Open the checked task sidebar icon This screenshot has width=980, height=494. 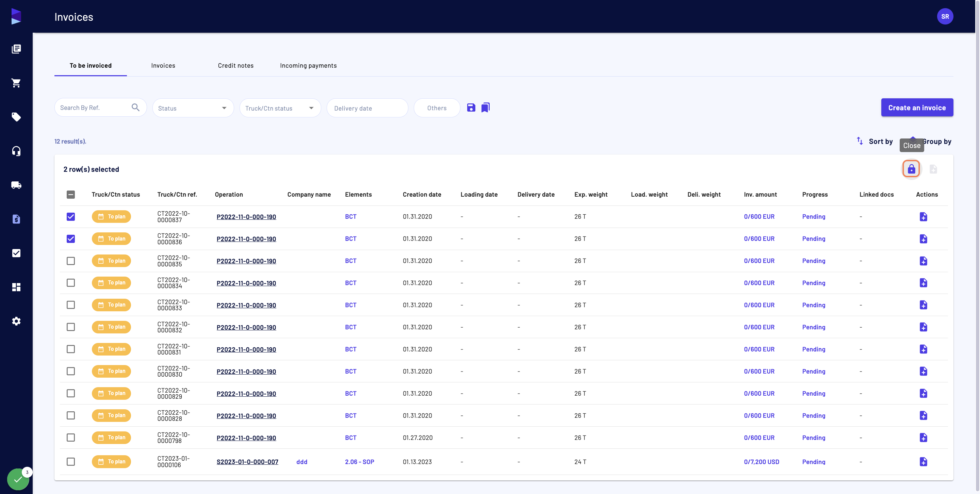(x=16, y=253)
